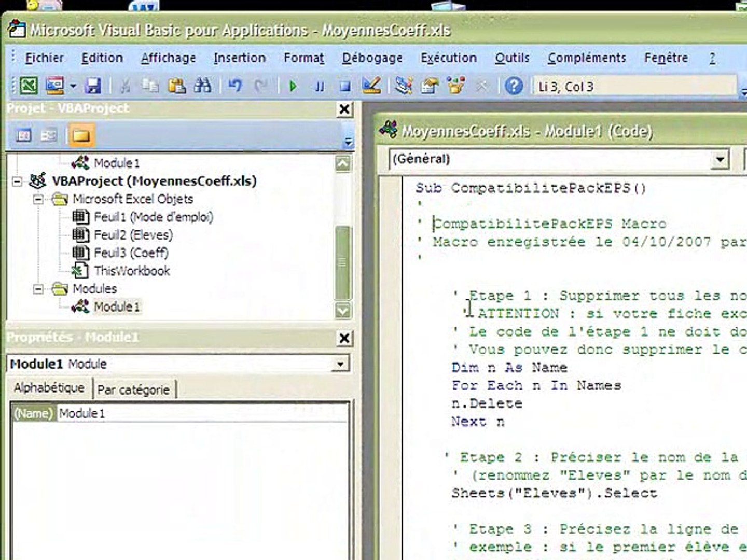Close the Projet - VBAProject panel
The image size is (747, 560).
[x=344, y=109]
